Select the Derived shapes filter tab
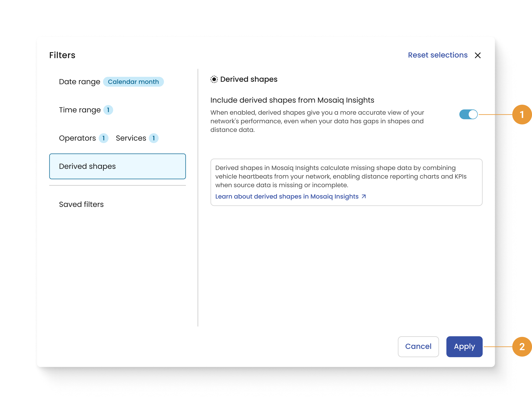 click(118, 166)
